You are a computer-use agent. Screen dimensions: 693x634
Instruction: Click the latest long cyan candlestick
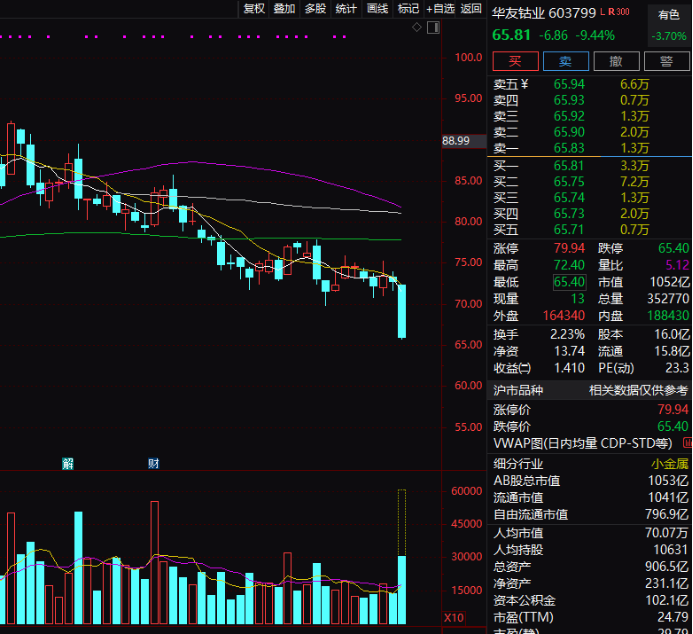tap(402, 311)
